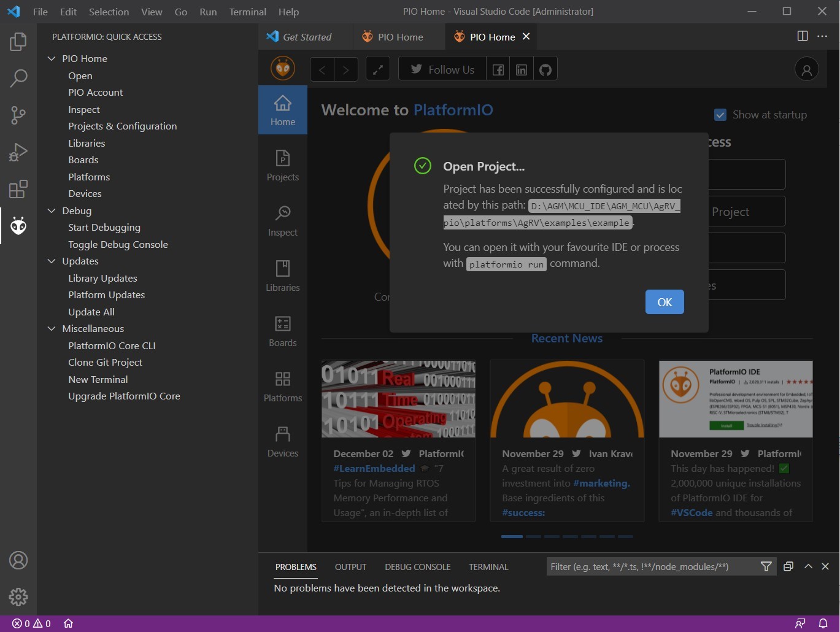840x632 pixels.
Task: Open editor More Actions ellipsis
Action: click(822, 36)
